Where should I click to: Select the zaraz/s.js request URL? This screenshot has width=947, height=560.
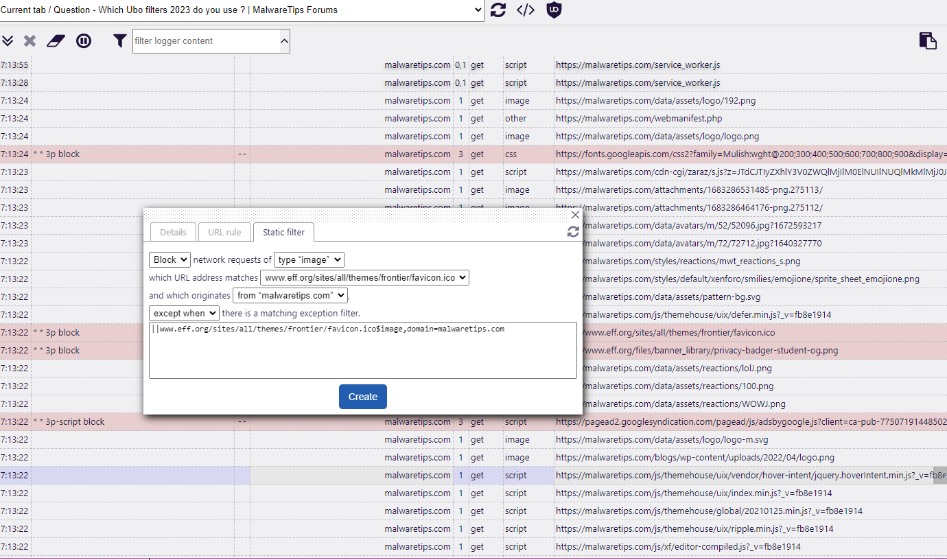tap(751, 172)
